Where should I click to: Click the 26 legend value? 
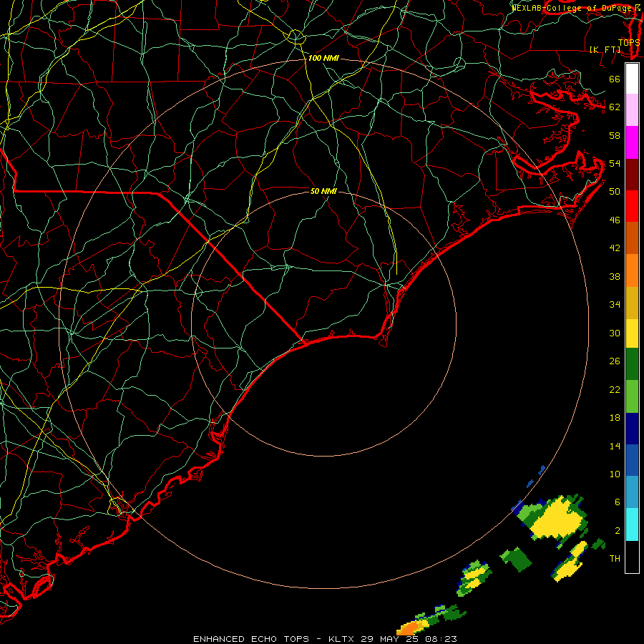coord(615,361)
